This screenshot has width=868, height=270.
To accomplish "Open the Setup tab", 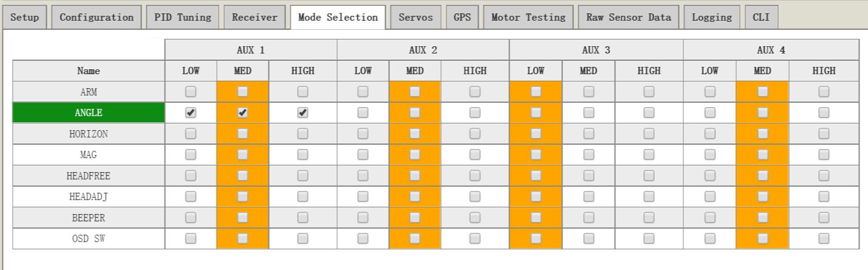I will 25,18.
